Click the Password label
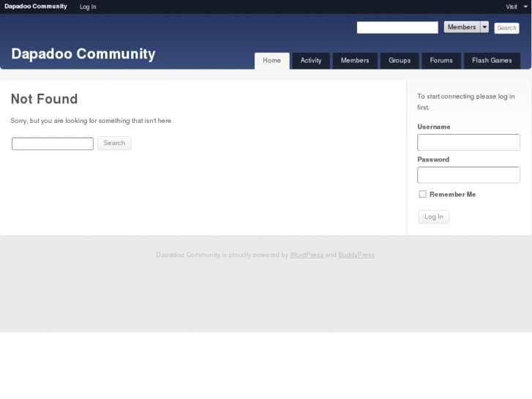Image resolution: width=532 pixels, height=399 pixels. click(433, 160)
